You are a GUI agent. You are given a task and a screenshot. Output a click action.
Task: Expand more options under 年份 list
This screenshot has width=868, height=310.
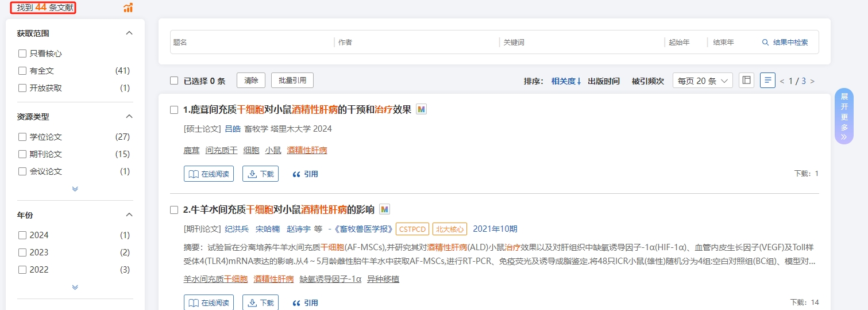click(x=75, y=287)
